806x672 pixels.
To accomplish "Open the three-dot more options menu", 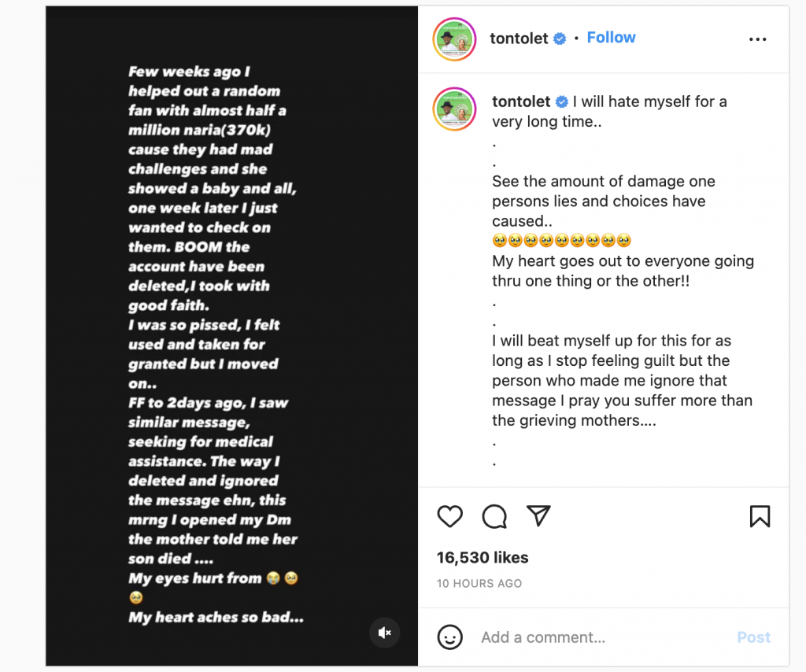I will tap(757, 39).
